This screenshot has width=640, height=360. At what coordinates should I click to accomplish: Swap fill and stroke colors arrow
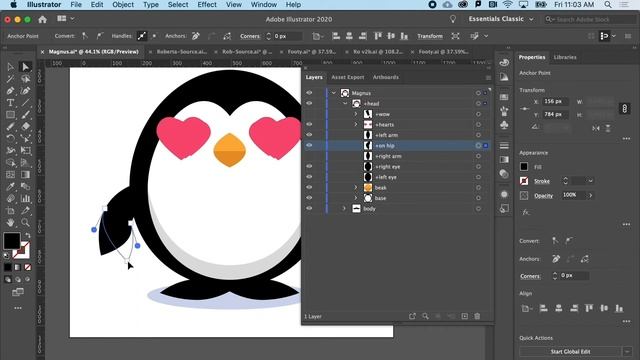[27, 236]
